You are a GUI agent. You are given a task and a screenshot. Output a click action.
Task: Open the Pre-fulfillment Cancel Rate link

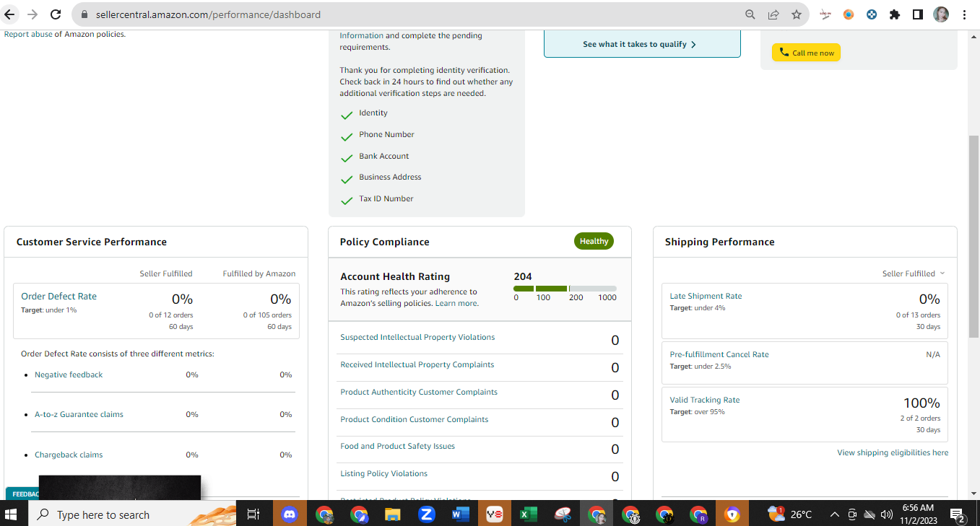click(719, 354)
